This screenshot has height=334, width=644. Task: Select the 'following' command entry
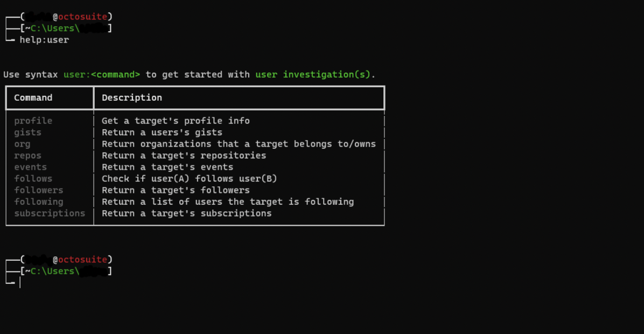(39, 201)
